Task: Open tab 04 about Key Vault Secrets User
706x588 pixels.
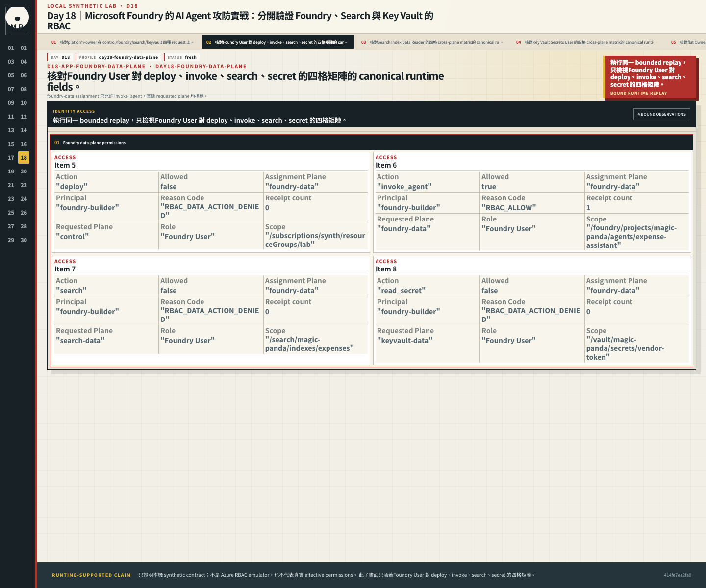Action: pos(587,42)
